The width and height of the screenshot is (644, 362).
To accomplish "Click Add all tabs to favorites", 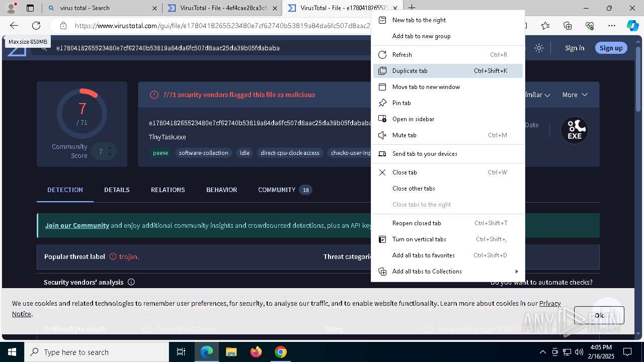I will 448,255.
